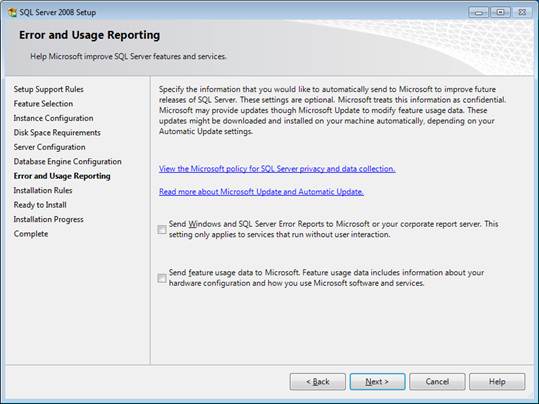This screenshot has width=539, height=404.
Task: Select Ready to Install in the step list
Action: pyautogui.click(x=40, y=205)
